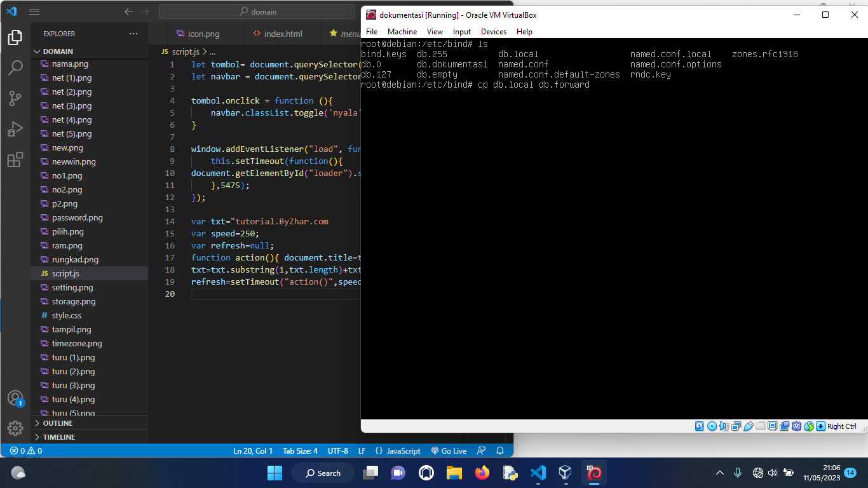
Task: Open File Explorer from the taskbar
Action: pos(454,473)
